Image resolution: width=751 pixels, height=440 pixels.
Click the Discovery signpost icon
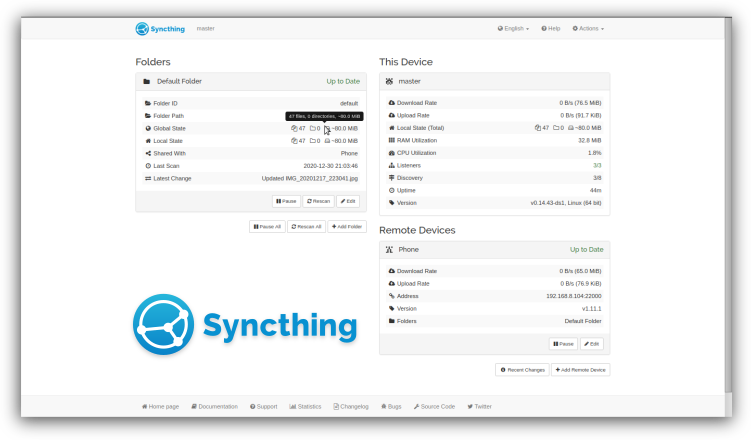pyautogui.click(x=391, y=178)
